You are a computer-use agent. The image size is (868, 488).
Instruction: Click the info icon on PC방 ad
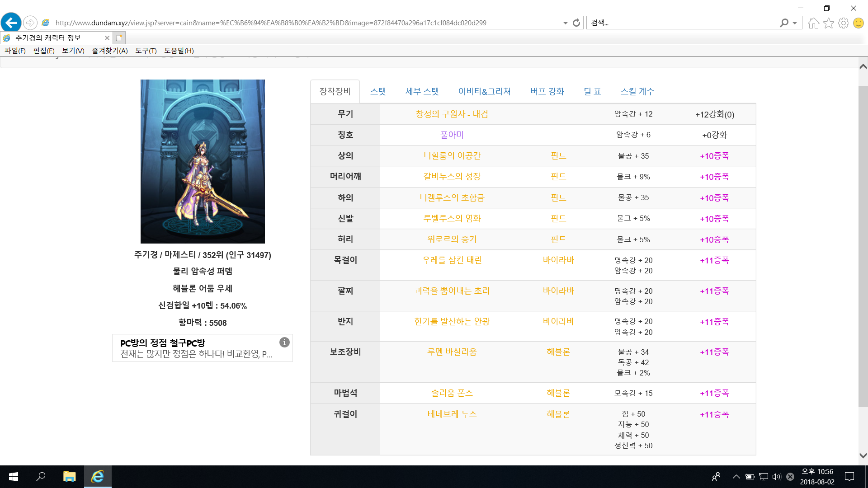pyautogui.click(x=284, y=342)
